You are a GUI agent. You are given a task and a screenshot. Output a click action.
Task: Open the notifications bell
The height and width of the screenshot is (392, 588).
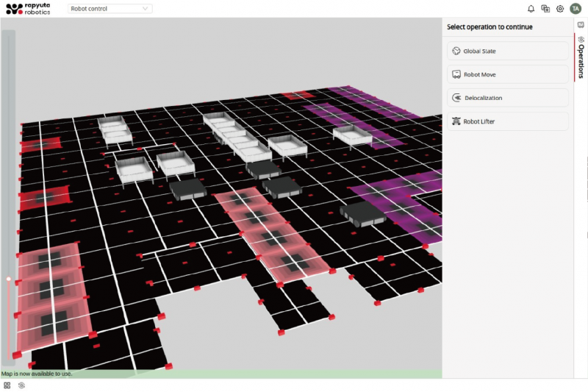click(x=531, y=9)
